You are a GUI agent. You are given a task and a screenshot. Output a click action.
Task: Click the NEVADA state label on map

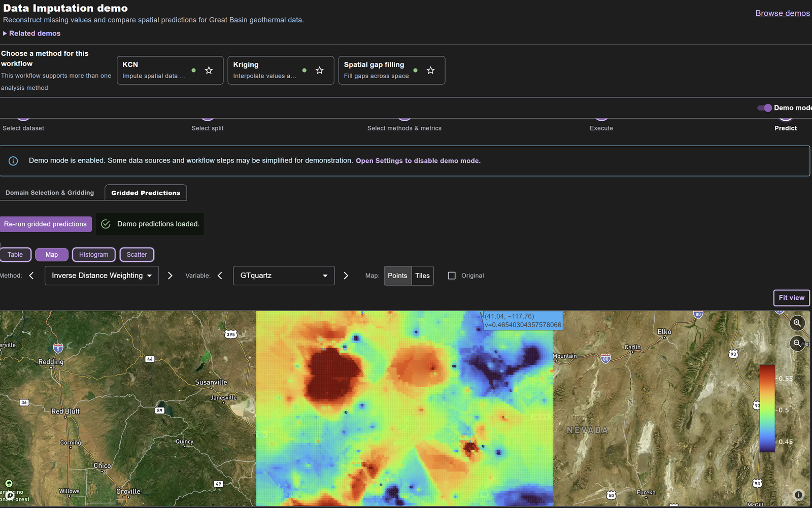(587, 430)
